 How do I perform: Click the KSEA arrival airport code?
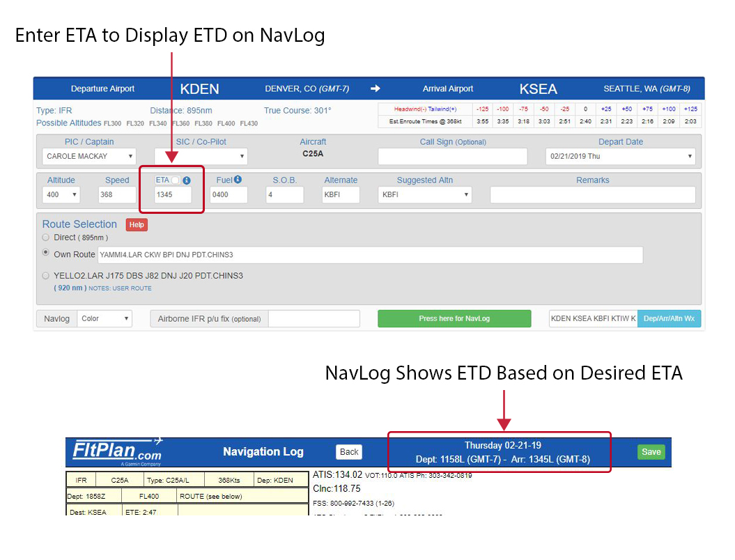point(538,89)
